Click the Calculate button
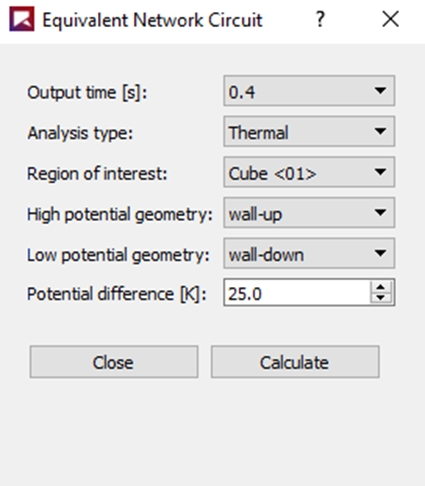This screenshot has width=425, height=486. click(x=295, y=362)
